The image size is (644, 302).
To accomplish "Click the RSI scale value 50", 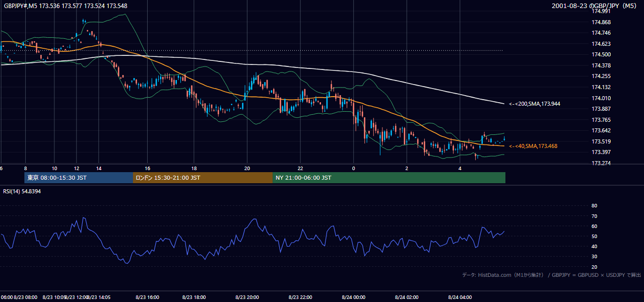I will [594, 236].
